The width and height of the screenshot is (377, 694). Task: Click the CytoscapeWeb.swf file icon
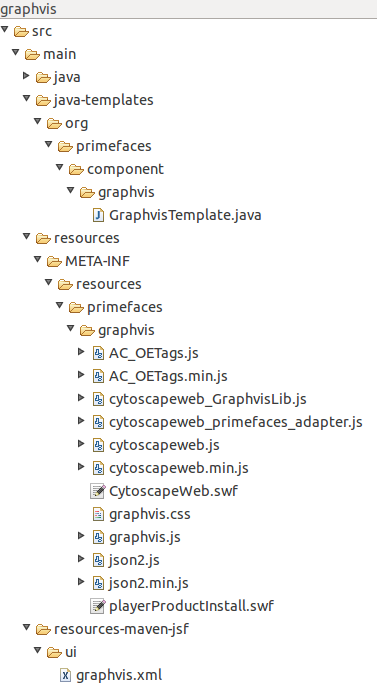97,491
